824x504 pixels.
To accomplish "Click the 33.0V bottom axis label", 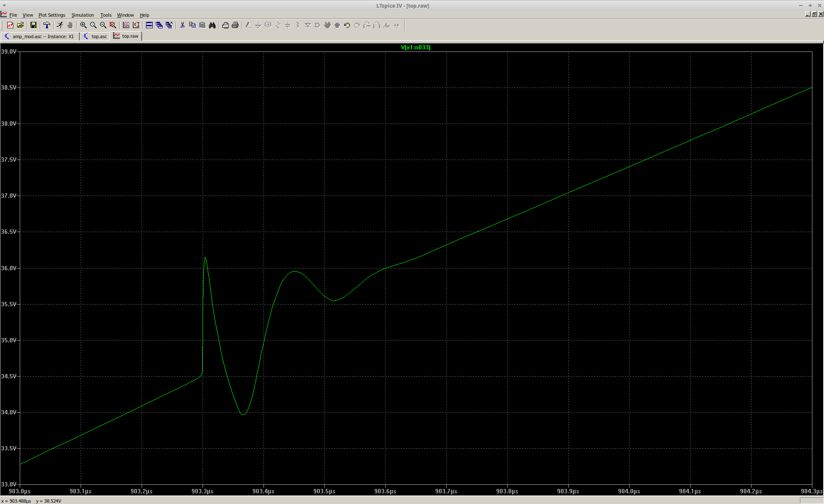I will 9,484.
